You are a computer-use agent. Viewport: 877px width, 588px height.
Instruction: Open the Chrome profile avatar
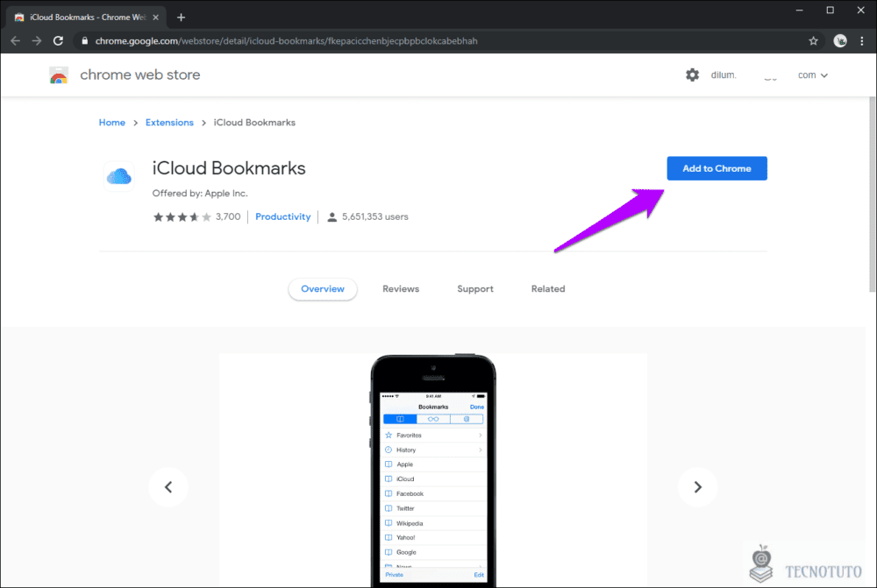click(x=840, y=41)
